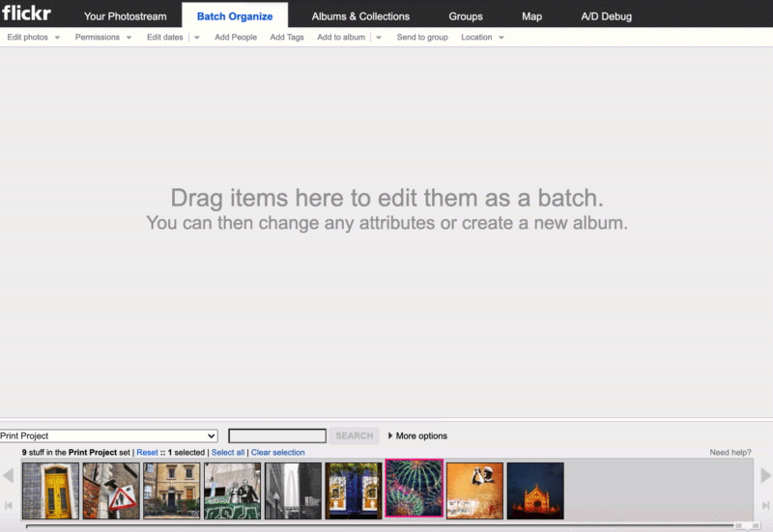Open Albums & Collections tab
This screenshot has height=532, width=773.
pos(360,16)
